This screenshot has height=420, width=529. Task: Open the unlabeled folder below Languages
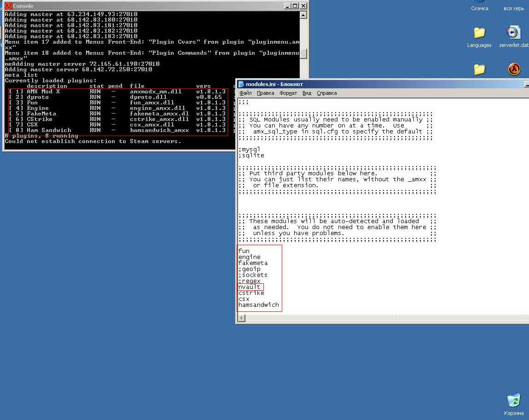(479, 69)
